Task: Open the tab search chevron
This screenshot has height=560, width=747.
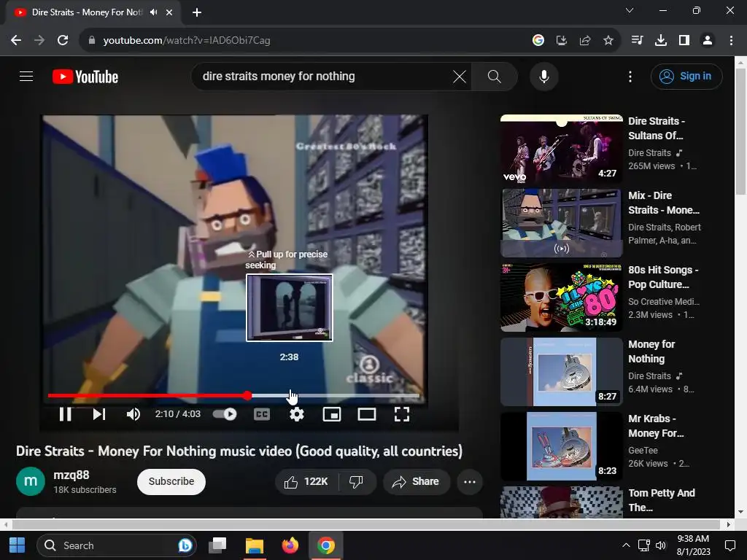Action: click(630, 10)
